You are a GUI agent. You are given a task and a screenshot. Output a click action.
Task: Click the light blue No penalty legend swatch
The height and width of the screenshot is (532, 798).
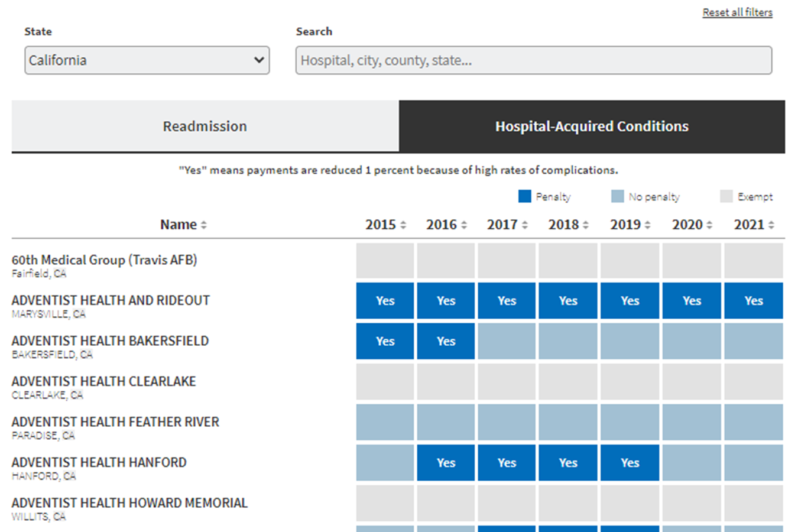tap(617, 196)
